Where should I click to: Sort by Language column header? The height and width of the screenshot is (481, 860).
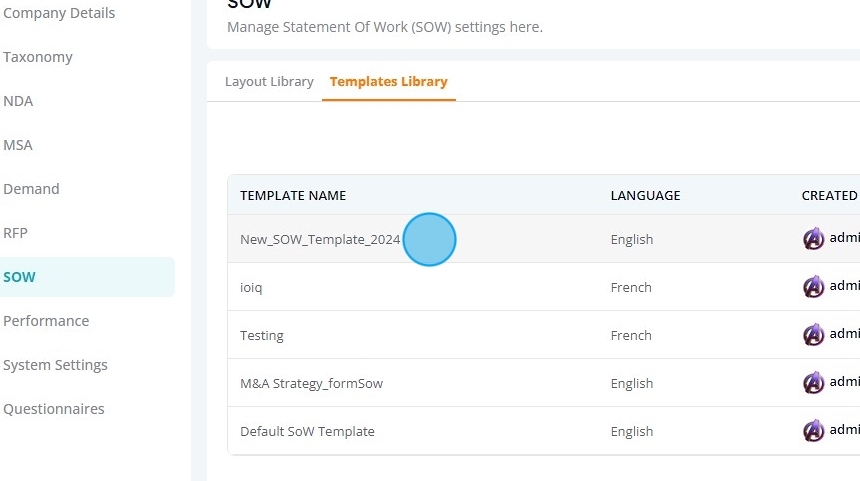(x=645, y=196)
